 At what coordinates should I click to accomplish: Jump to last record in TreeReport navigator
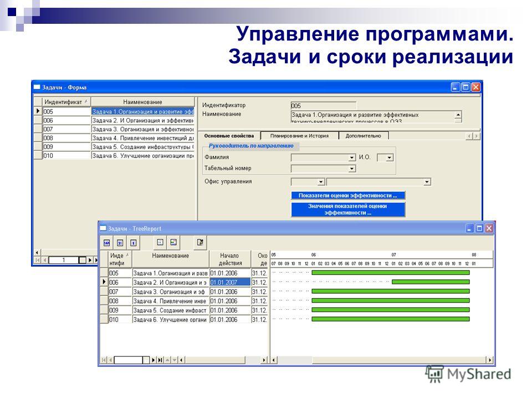[160, 360]
